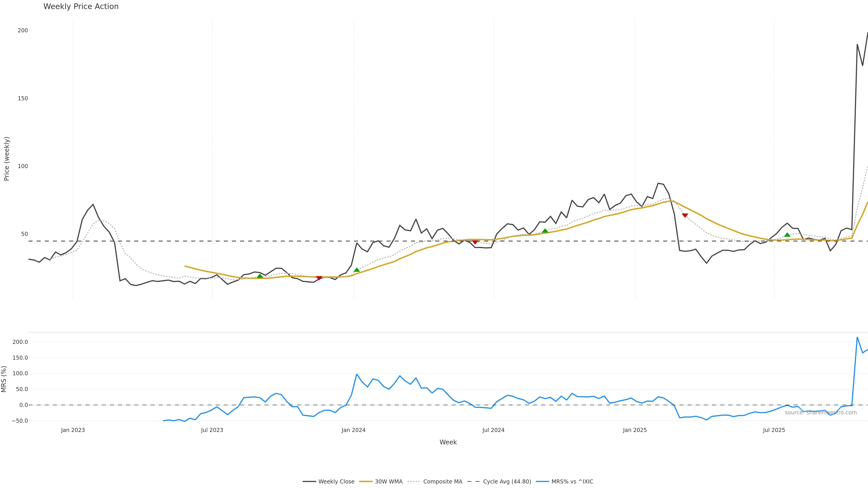868x488 pixels.
Task: Click the red down-triangle marker near November 2023
Action: point(319,278)
